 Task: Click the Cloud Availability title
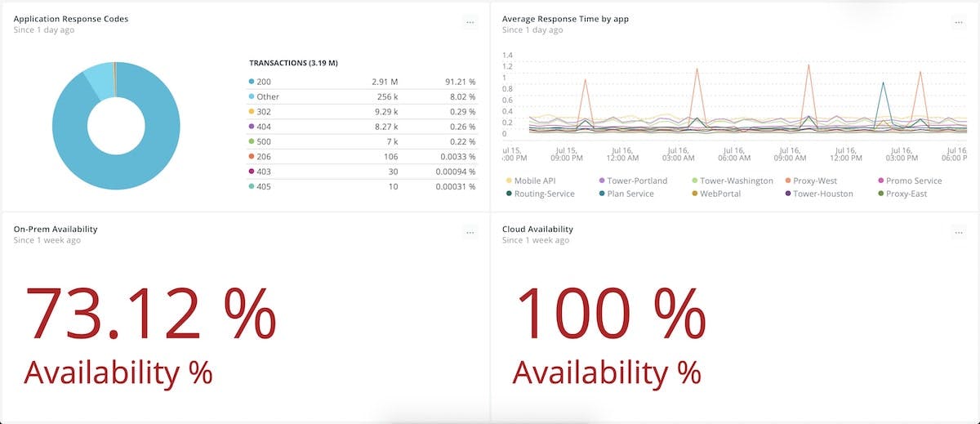pos(537,230)
